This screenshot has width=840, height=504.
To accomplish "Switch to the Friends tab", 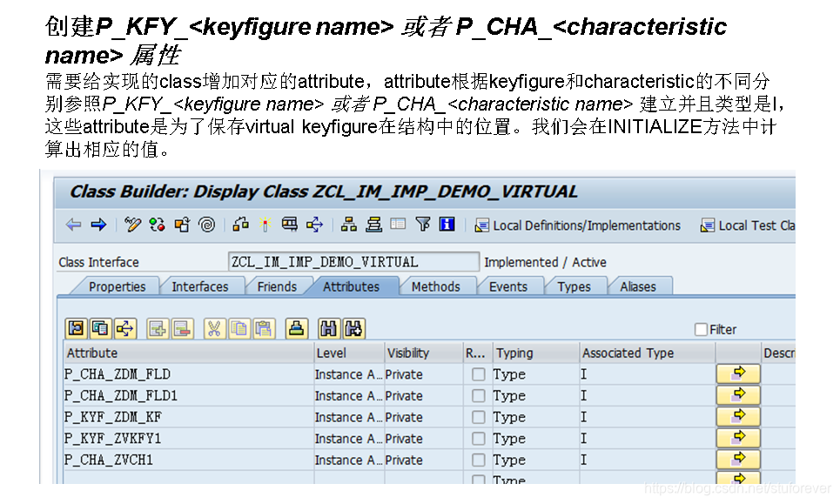I will (277, 286).
